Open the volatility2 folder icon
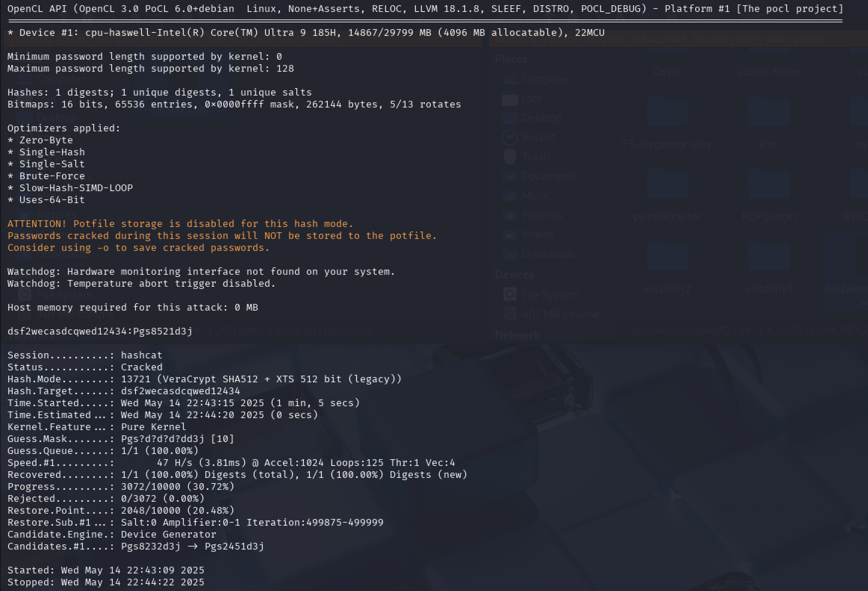The height and width of the screenshot is (591, 868). pyautogui.click(x=668, y=256)
